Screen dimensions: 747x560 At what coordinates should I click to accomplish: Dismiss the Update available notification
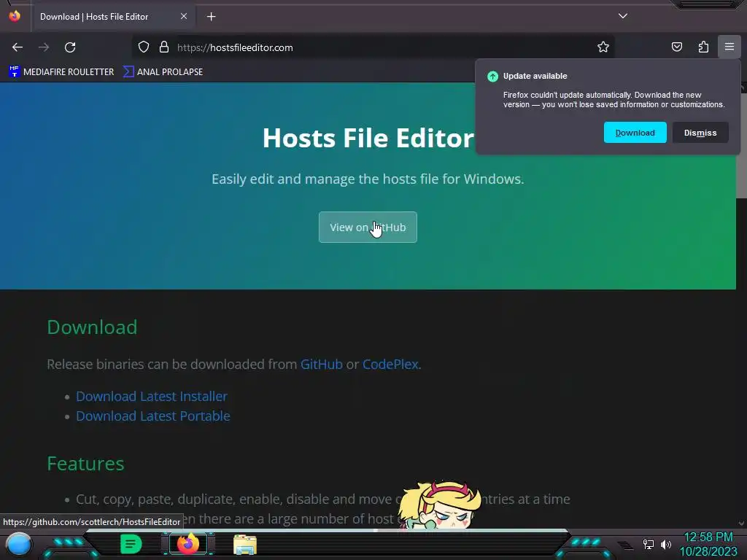pyautogui.click(x=700, y=133)
